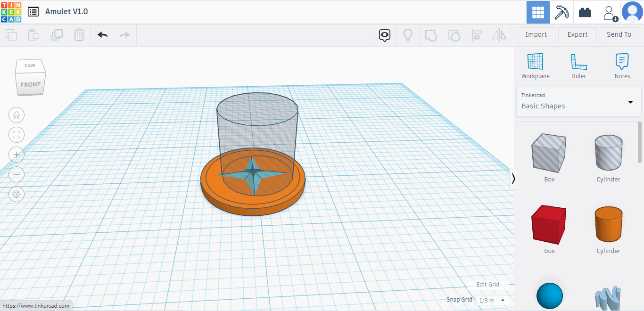The height and width of the screenshot is (311, 644).
Task: Click the design name Amulet V1.0
Action: click(x=66, y=12)
